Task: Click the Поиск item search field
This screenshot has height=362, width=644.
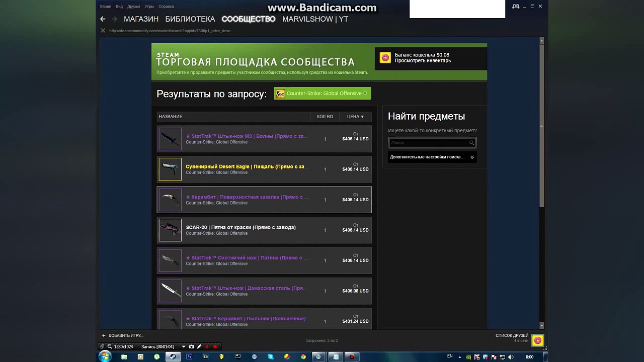Action: [432, 143]
